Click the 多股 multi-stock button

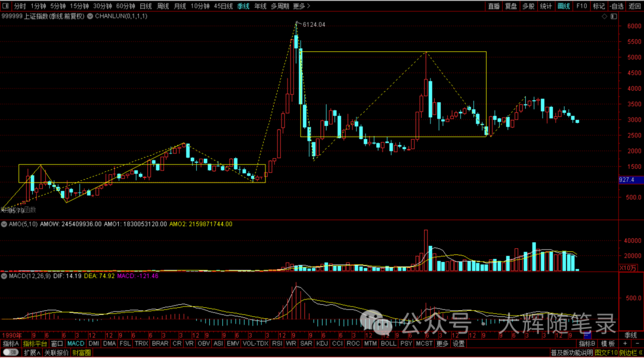coord(528,6)
